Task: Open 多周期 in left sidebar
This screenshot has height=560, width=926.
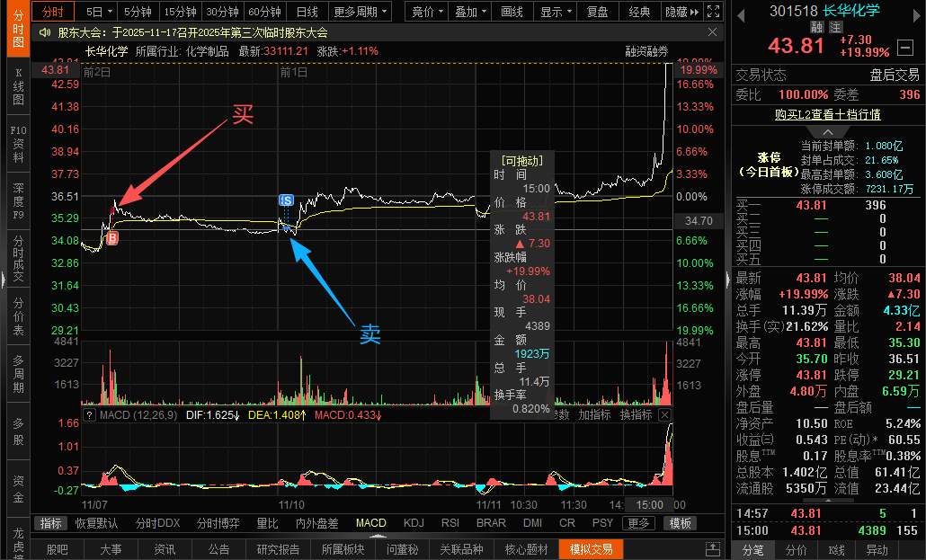Action: [x=18, y=374]
